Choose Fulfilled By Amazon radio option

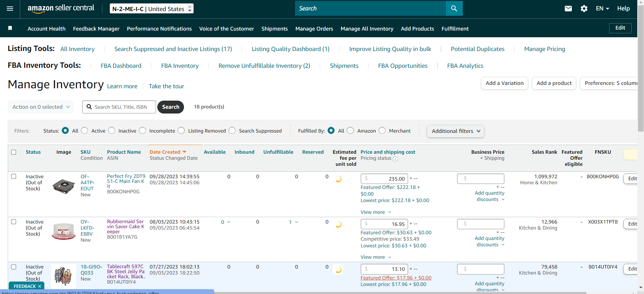[350, 131]
